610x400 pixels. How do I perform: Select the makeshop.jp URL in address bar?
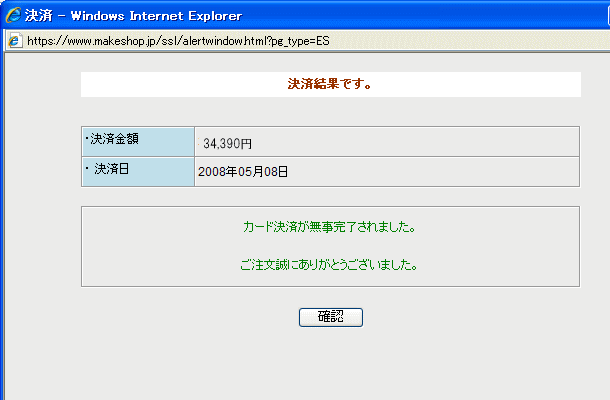coord(178,41)
